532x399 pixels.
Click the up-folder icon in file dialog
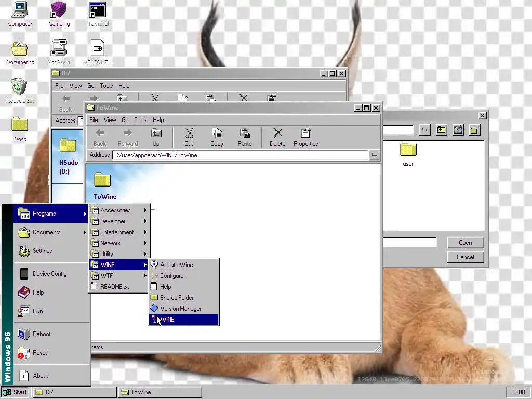[441, 130]
